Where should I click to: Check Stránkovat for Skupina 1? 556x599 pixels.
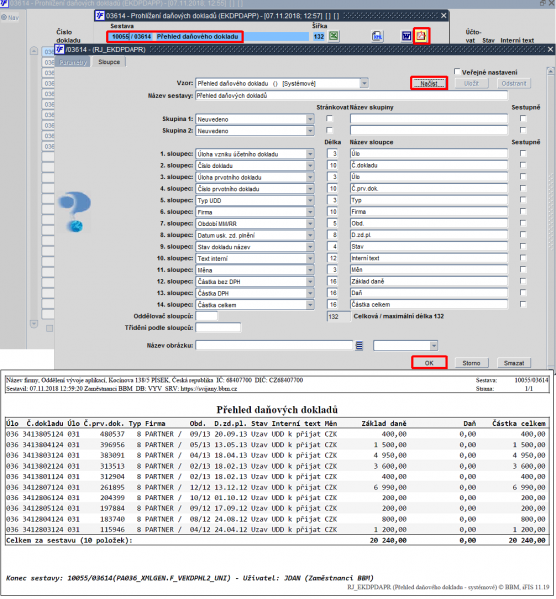point(329,119)
